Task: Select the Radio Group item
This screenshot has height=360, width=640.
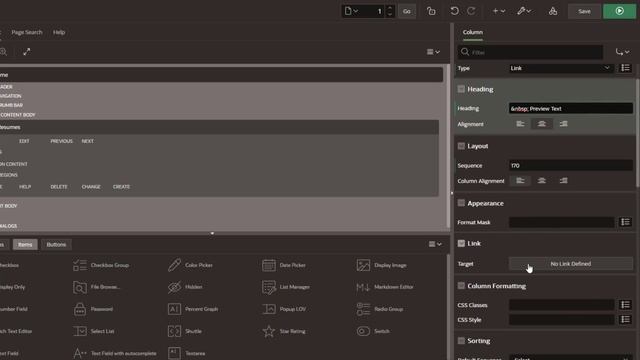Action: [380, 309]
